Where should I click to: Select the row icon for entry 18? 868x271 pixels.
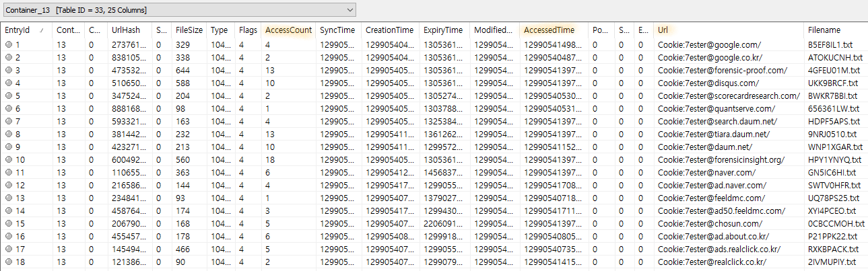pos(8,262)
